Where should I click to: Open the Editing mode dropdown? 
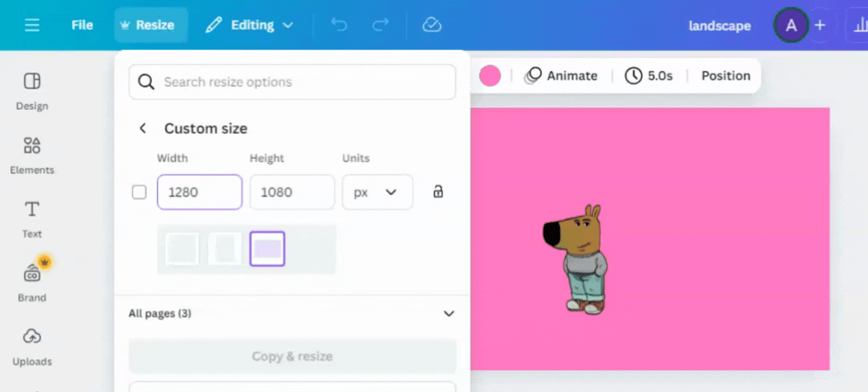point(249,25)
